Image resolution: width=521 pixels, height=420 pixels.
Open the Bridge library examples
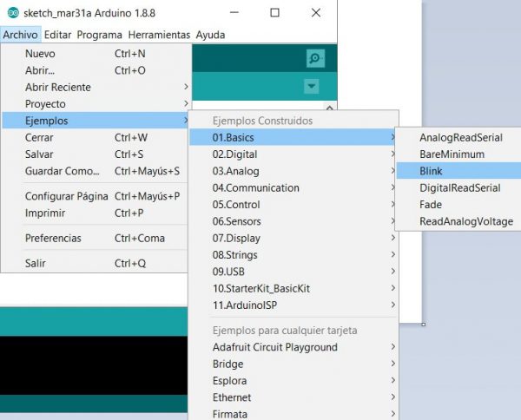pos(293,364)
